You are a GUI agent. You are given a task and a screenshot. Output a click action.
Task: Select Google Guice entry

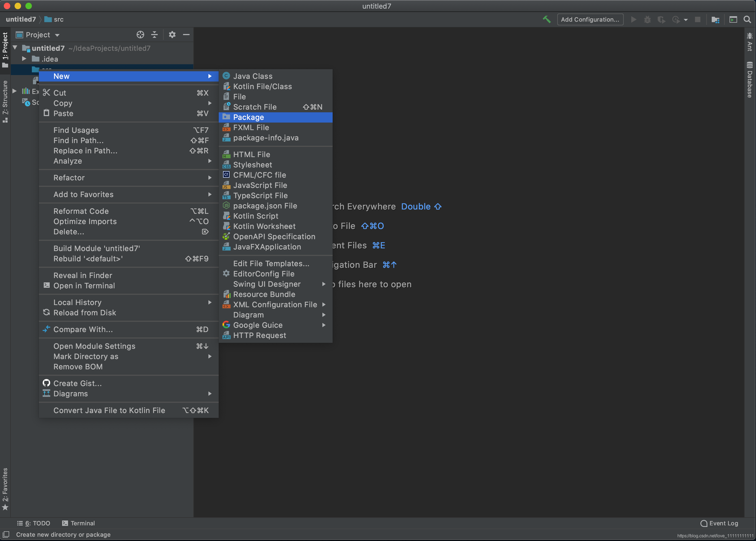tap(275, 325)
